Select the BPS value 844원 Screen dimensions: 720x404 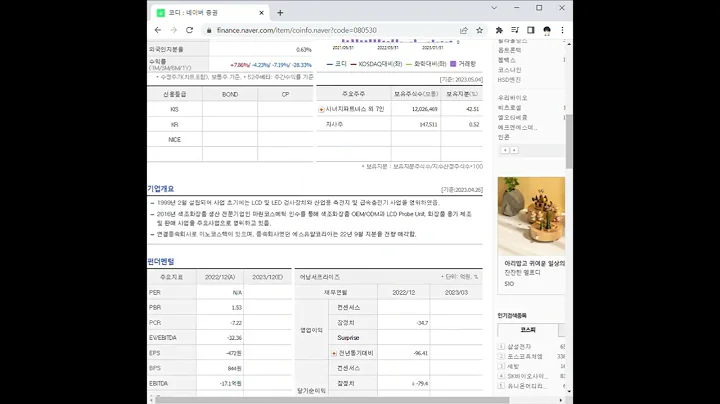click(235, 368)
